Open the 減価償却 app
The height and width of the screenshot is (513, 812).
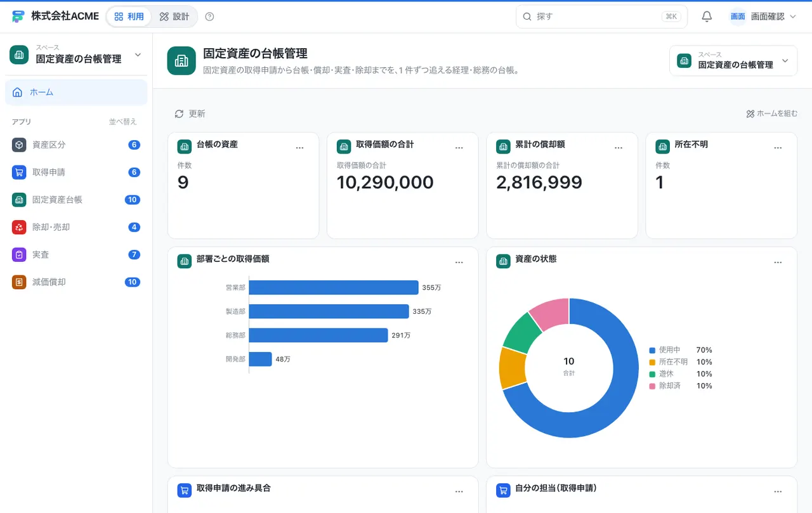pyautogui.click(x=76, y=282)
